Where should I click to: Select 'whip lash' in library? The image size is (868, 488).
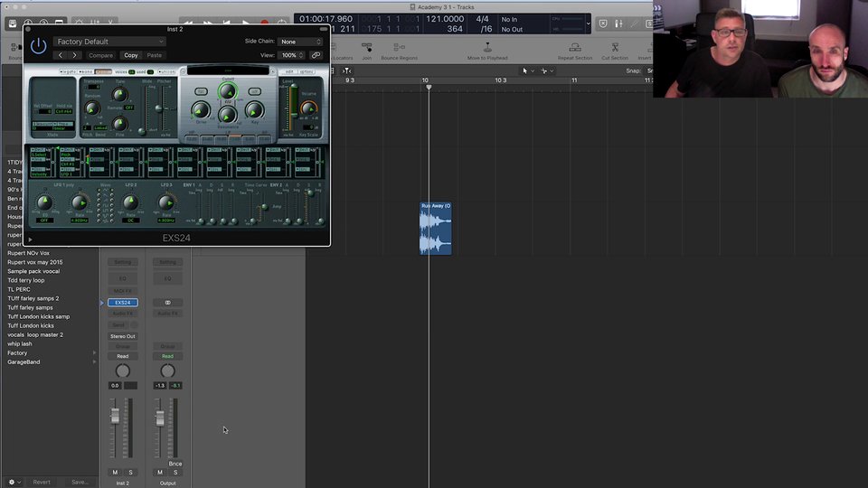tap(19, 343)
